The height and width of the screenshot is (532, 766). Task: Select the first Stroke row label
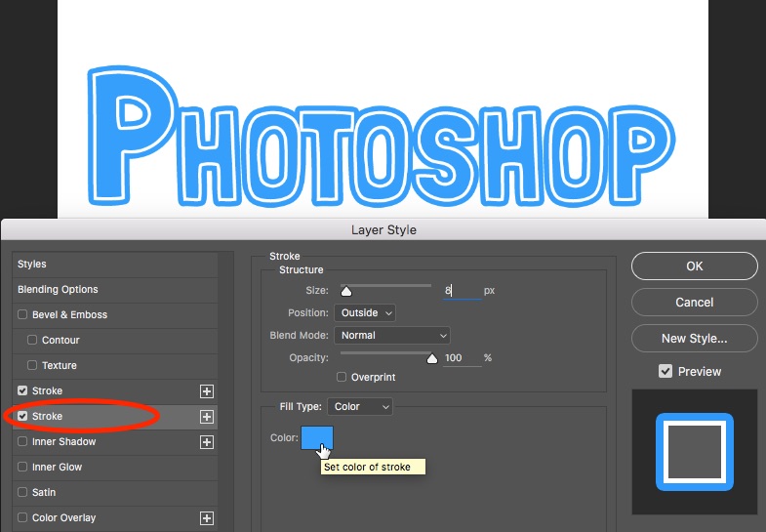coord(47,390)
